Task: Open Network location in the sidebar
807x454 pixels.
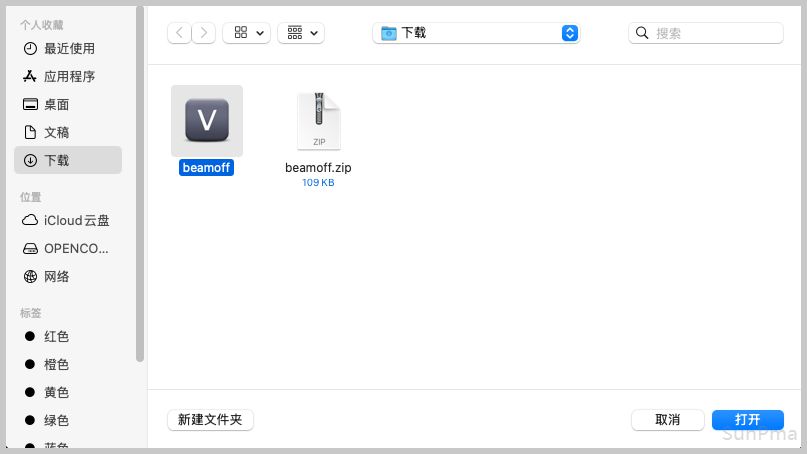Action: pos(56,276)
